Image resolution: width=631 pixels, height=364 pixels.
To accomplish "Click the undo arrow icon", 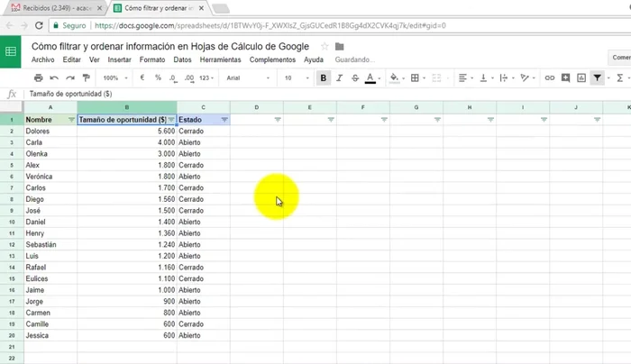I will coord(55,78).
